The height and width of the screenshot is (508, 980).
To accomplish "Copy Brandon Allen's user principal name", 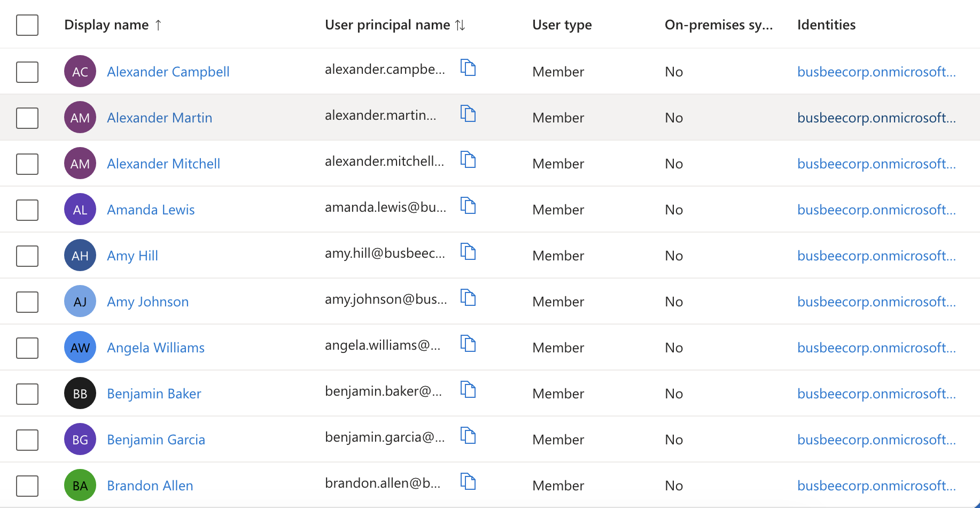I will [x=469, y=482].
